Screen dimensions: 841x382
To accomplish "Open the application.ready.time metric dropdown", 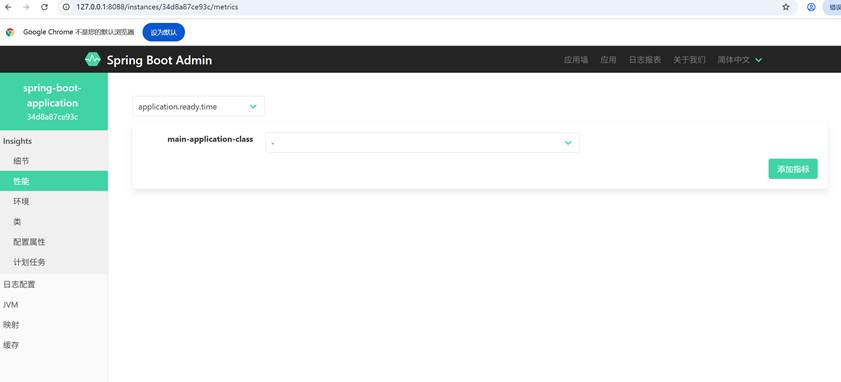I will [198, 106].
